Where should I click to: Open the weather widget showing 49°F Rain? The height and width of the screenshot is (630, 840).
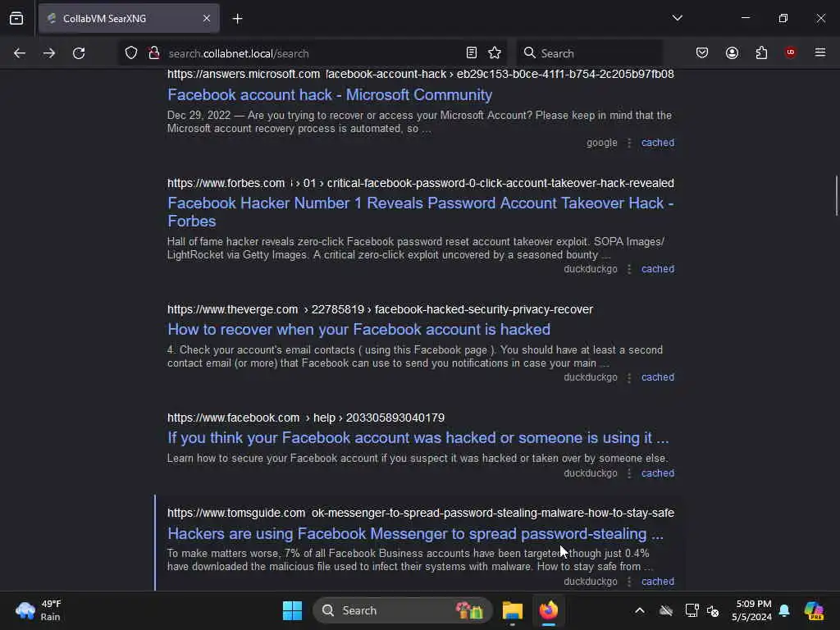tap(39, 610)
